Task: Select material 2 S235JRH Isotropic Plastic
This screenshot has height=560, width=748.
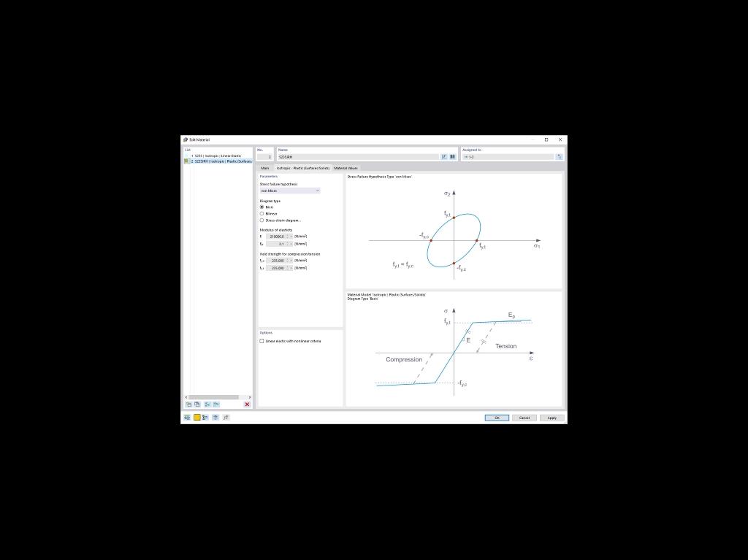Action: 218,161
